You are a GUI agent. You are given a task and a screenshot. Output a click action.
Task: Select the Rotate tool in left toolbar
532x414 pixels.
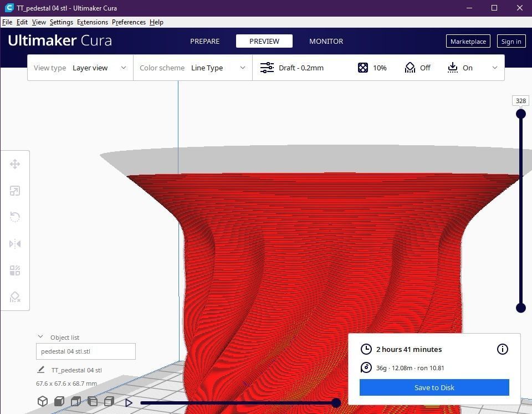[x=15, y=217]
